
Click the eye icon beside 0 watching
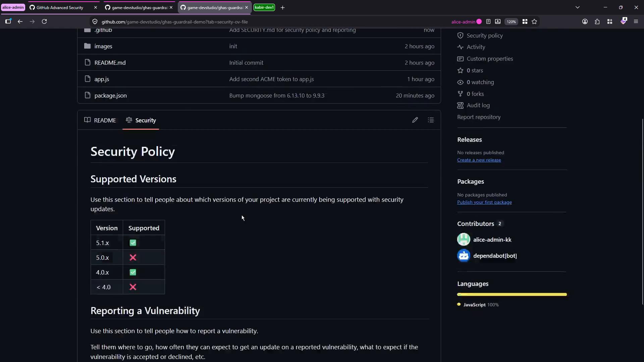point(460,82)
